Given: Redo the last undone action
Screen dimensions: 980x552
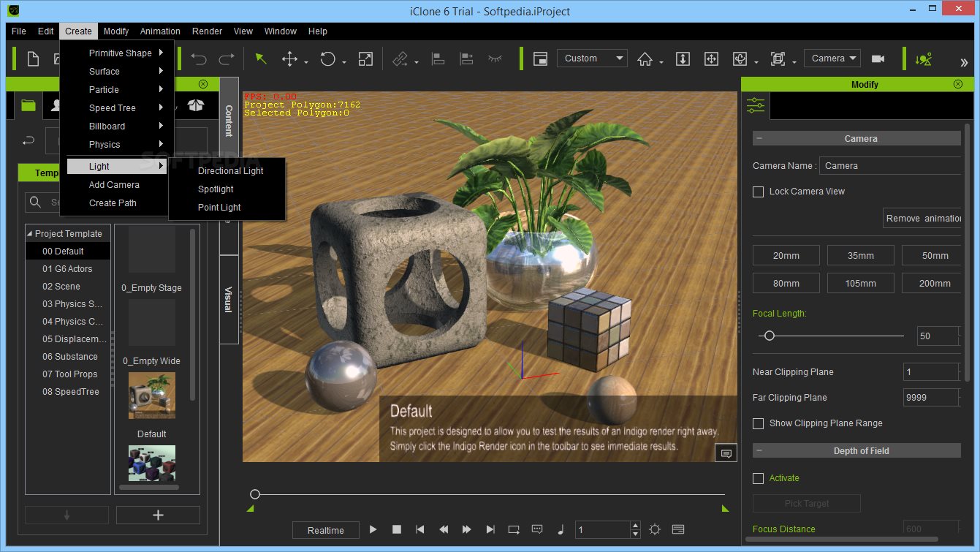Looking at the screenshot, I should click(x=227, y=58).
